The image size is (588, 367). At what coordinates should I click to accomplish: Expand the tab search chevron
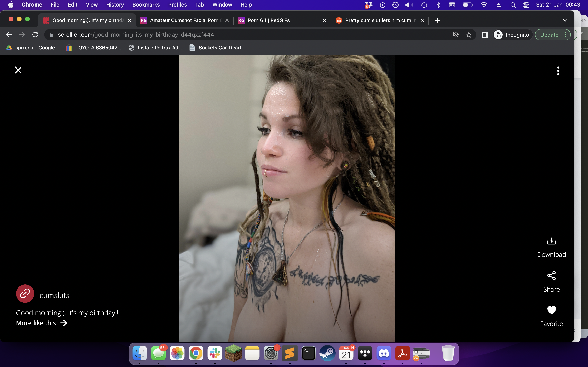click(x=565, y=21)
